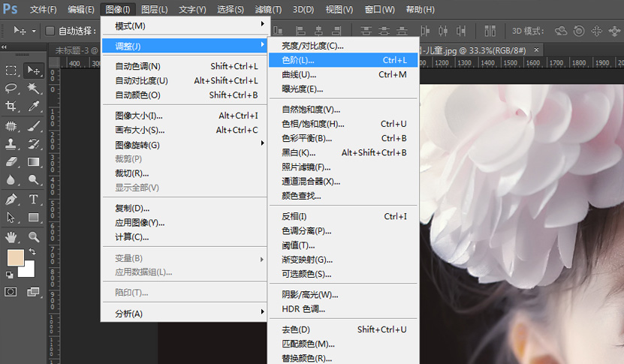This screenshot has height=364, width=624.
Task: Choose 阴影/高光(W)... menu item
Action: click(344, 294)
